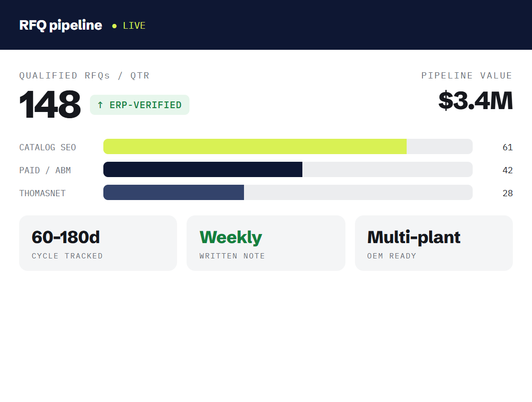Select the CATALOG SEO row label
Screen dimensions: 532x402
pos(47,147)
